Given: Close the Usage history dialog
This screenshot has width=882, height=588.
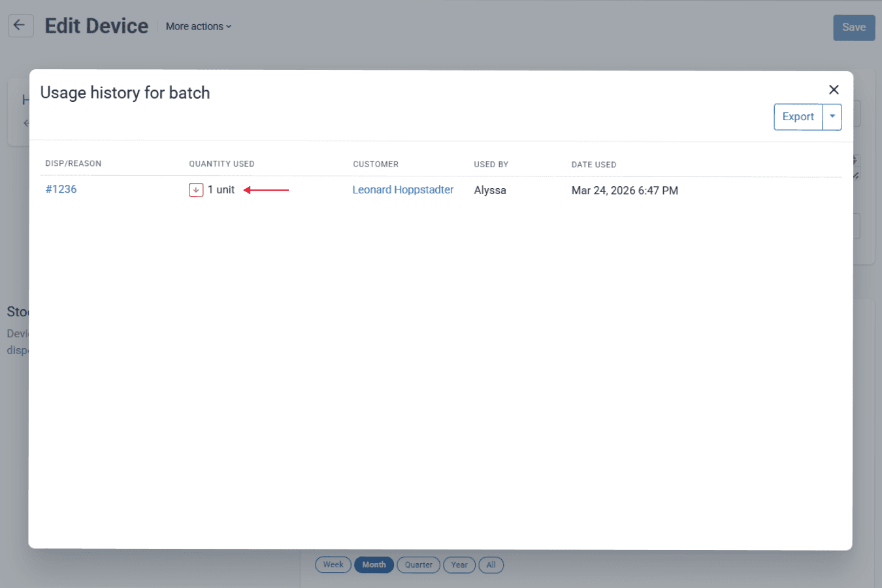Looking at the screenshot, I should coord(834,90).
